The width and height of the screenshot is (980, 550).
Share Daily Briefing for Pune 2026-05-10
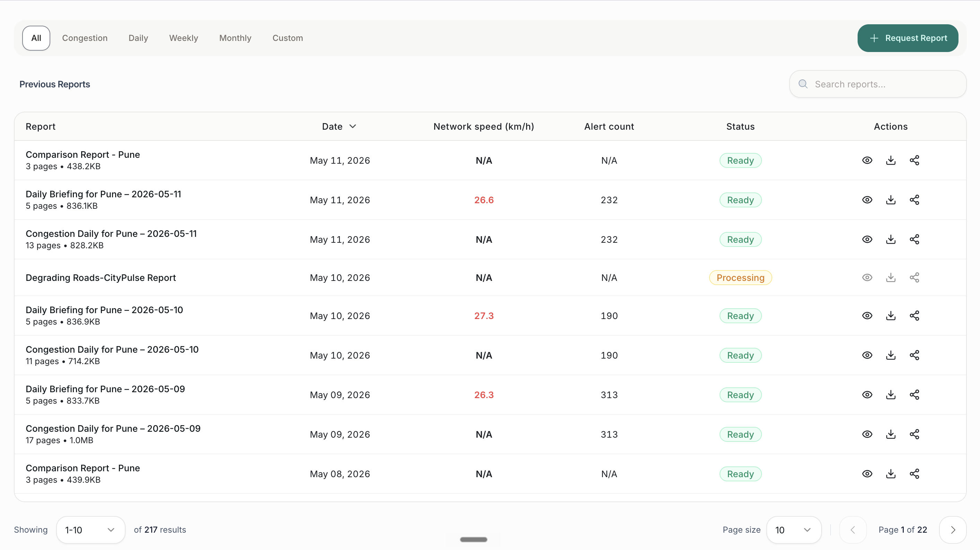(x=914, y=315)
